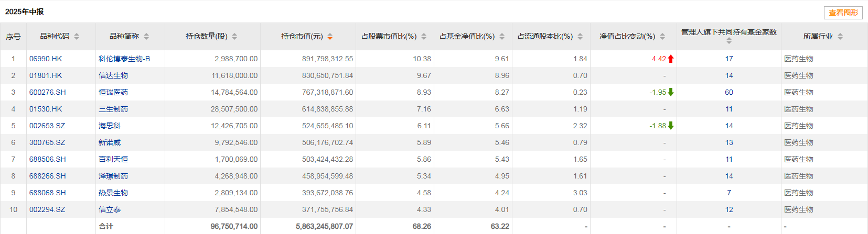Select holding quantity 1,700,069.00
The height and width of the screenshot is (234, 868).
236,159
